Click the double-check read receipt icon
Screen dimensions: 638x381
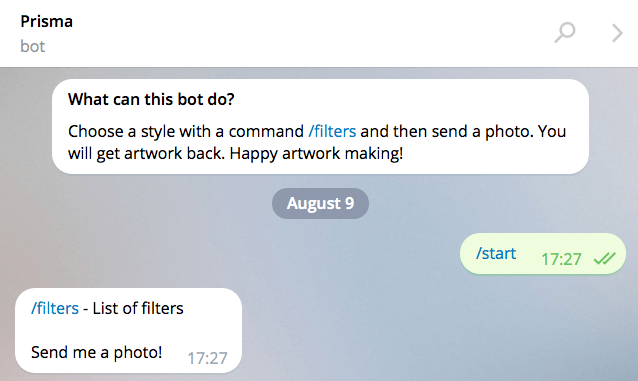tap(604, 258)
